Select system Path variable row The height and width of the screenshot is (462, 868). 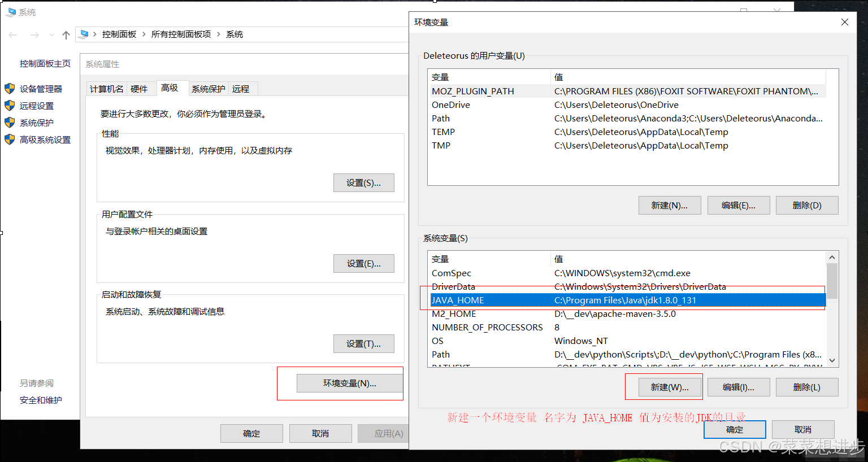[x=627, y=355]
